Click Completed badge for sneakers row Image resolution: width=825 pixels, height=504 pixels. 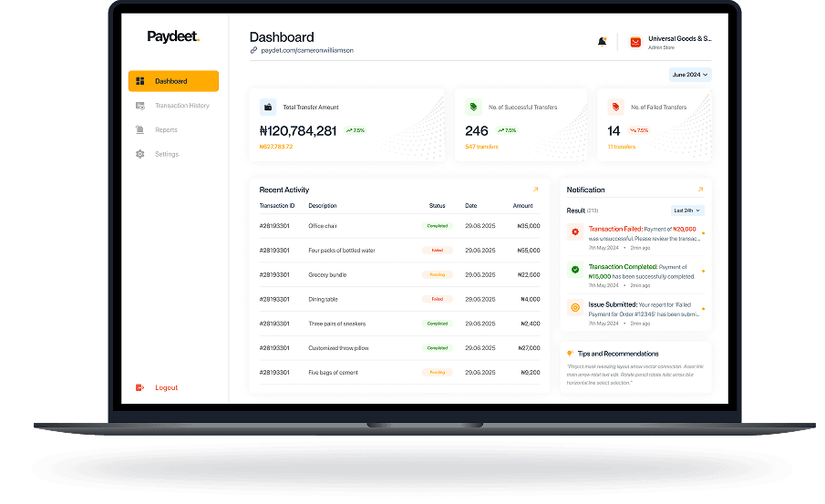pyautogui.click(x=438, y=324)
